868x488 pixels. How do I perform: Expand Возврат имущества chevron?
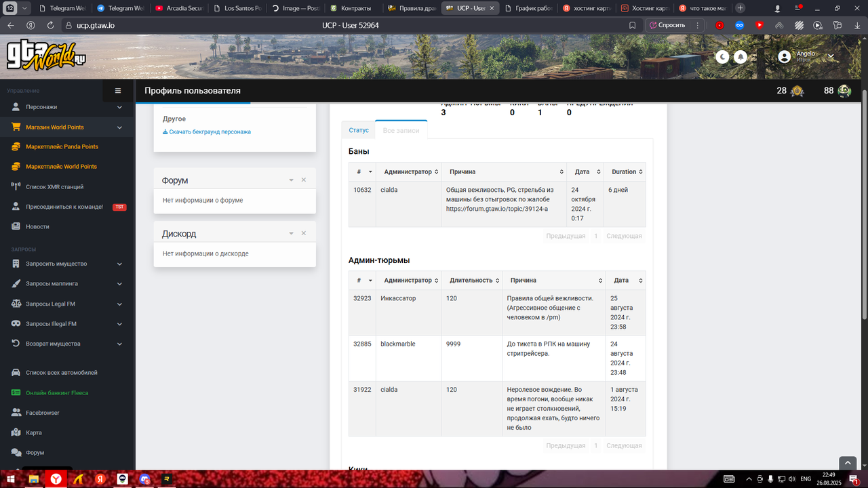pyautogui.click(x=119, y=344)
